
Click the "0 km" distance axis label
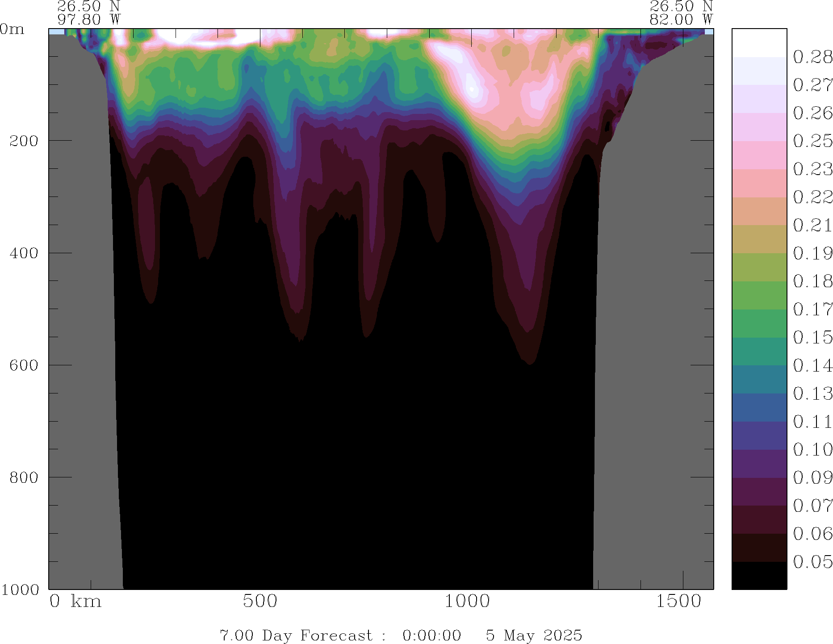click(x=75, y=601)
